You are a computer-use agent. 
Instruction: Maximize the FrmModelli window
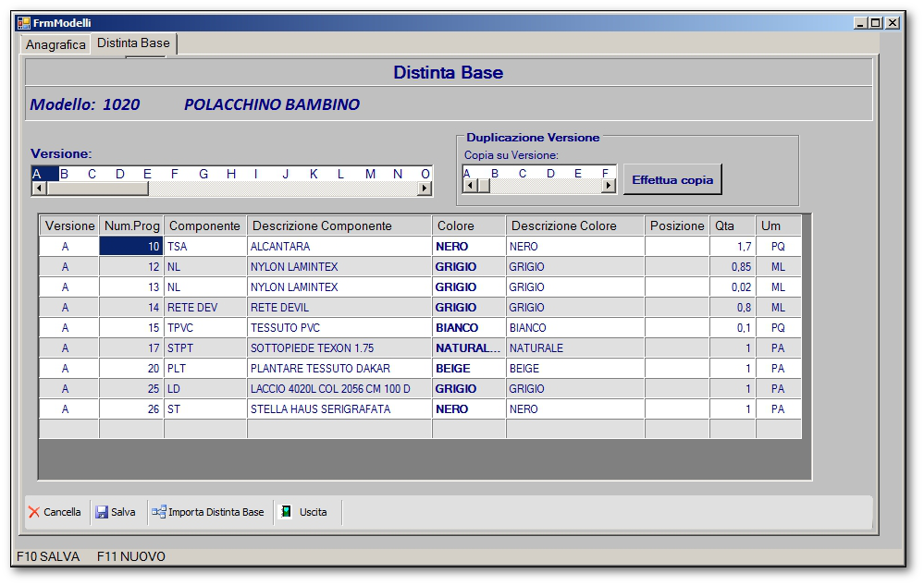(876, 23)
